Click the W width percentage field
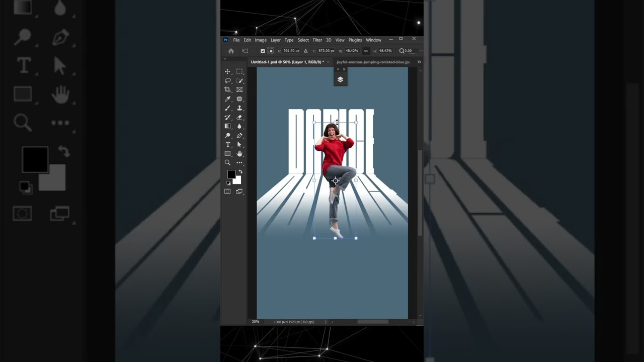The height and width of the screenshot is (362, 644). click(352, 51)
